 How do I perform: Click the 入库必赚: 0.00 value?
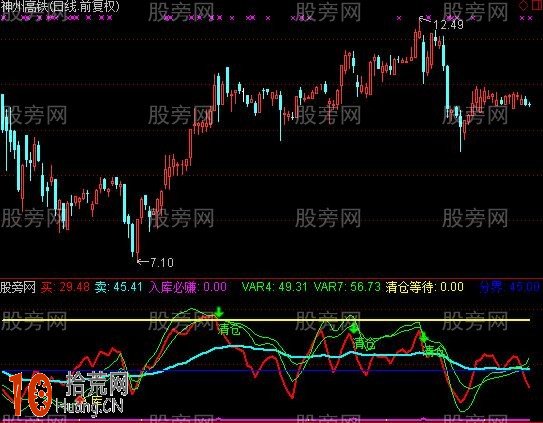[188, 287]
